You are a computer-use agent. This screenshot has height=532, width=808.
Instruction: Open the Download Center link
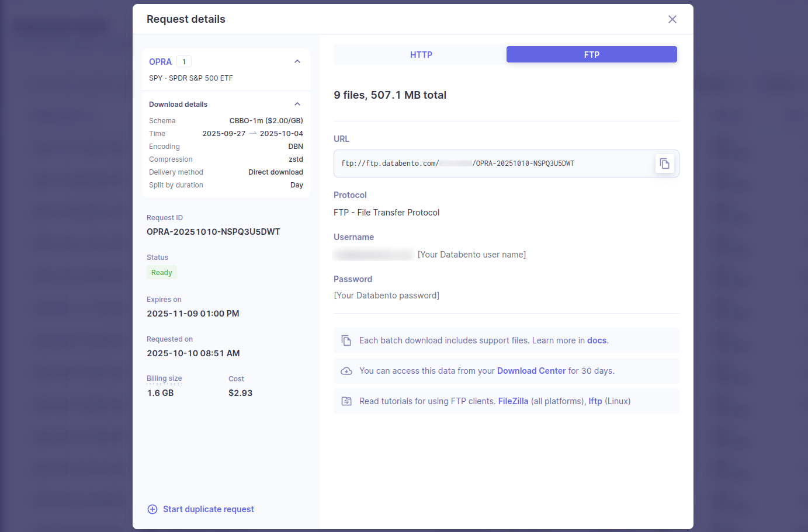pos(531,371)
